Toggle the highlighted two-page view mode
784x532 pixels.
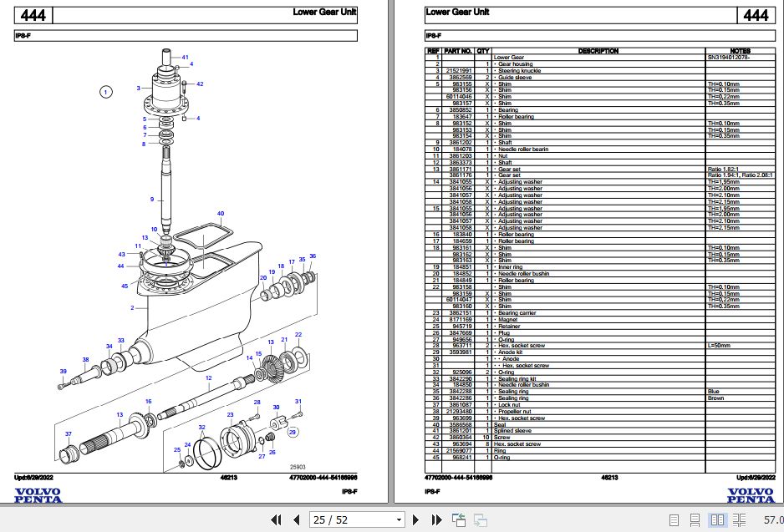[x=718, y=519]
